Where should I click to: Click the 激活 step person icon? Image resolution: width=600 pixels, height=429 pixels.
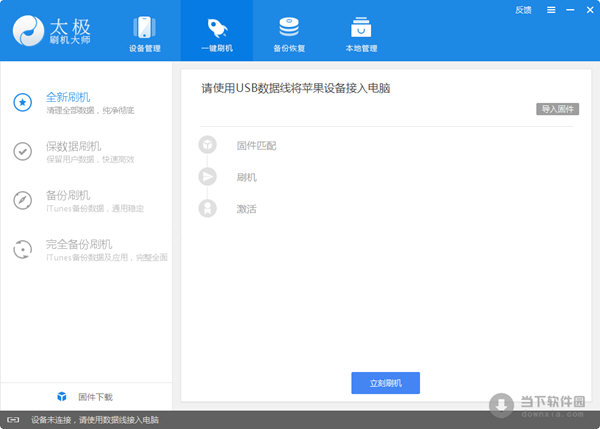click(207, 208)
